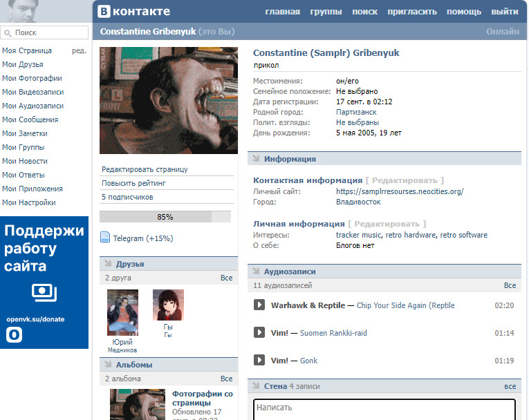This screenshot has width=529, height=420.
Task: Click the VKontakte logo icon
Action: tap(104, 11)
